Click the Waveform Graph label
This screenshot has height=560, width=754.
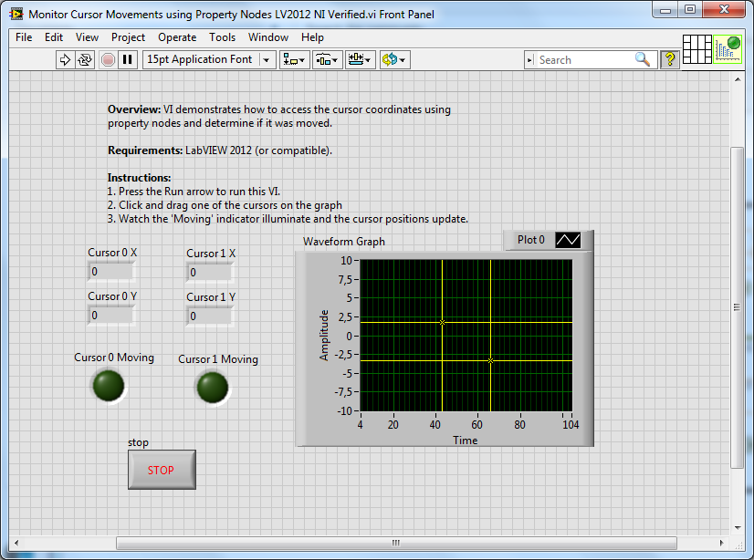pyautogui.click(x=344, y=242)
